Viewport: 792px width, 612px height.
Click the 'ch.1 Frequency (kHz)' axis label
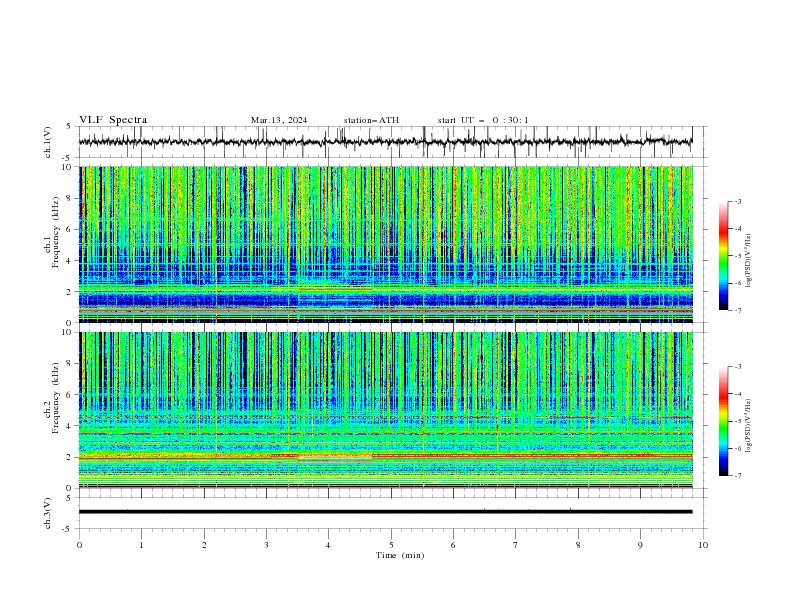coord(52,232)
